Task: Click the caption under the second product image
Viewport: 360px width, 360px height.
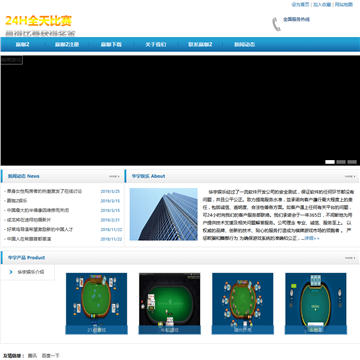Action: (170, 330)
